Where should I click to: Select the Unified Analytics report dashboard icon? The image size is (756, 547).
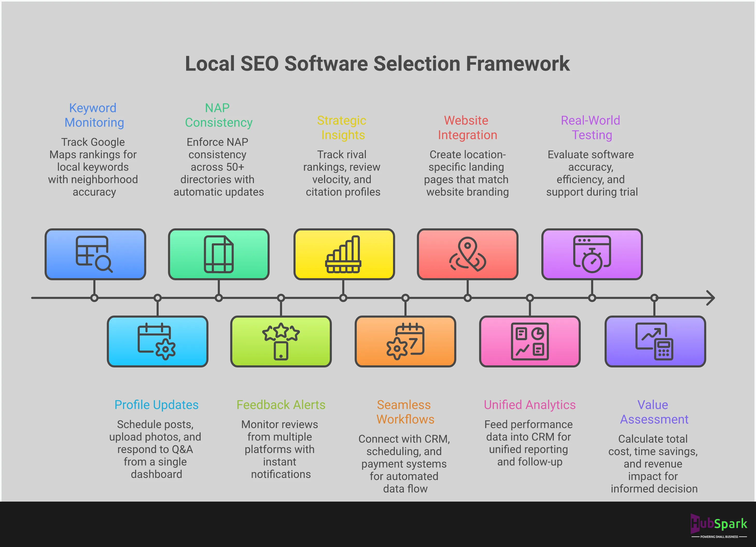coord(530,341)
